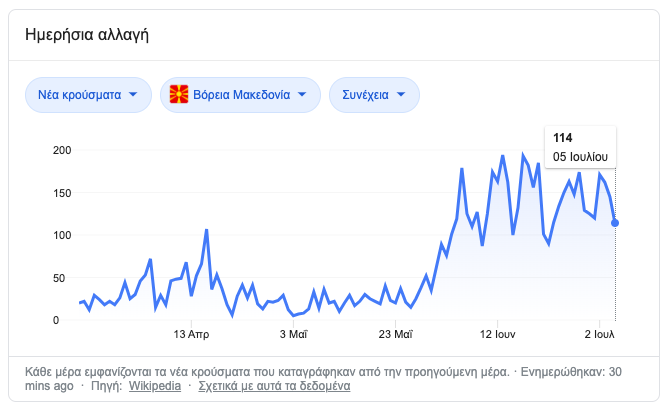Select the highlighted 05 Ιουλίου data point
This screenshot has width=666, height=409.
point(615,223)
